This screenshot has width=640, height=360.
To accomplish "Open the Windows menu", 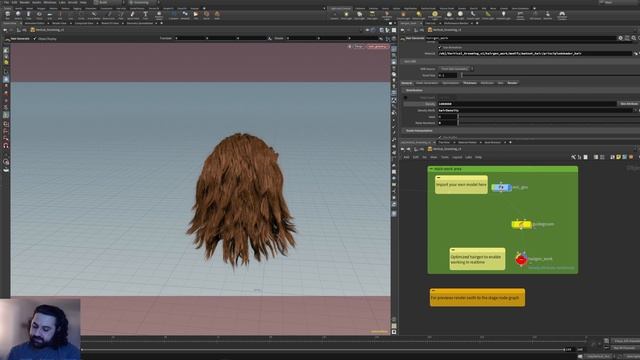I will point(49,2).
